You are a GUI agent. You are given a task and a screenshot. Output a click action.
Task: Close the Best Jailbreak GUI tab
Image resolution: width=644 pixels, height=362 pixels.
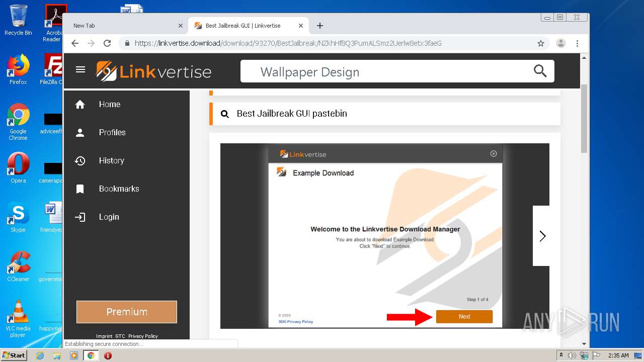[x=301, y=26]
